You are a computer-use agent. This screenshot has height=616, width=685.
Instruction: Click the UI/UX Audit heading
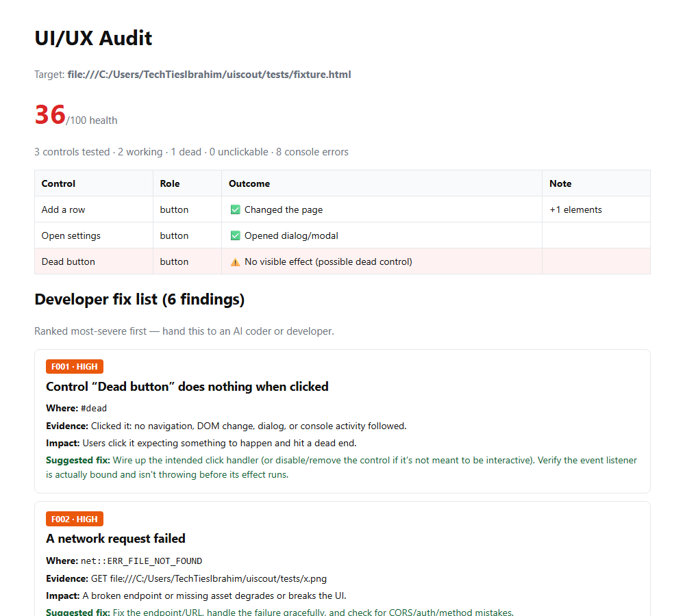[x=93, y=38]
